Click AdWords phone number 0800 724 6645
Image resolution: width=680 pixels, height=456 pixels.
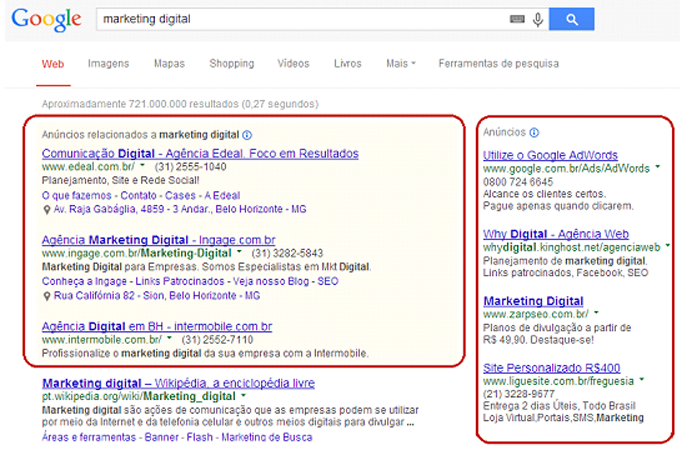pos(518,182)
